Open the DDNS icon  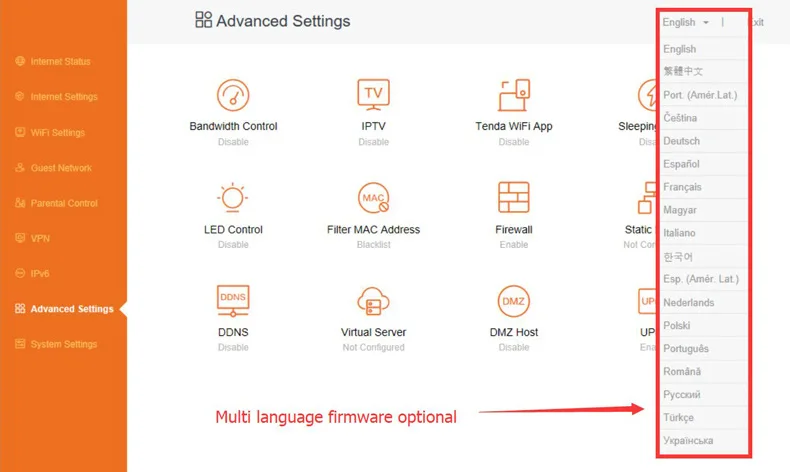(233, 301)
